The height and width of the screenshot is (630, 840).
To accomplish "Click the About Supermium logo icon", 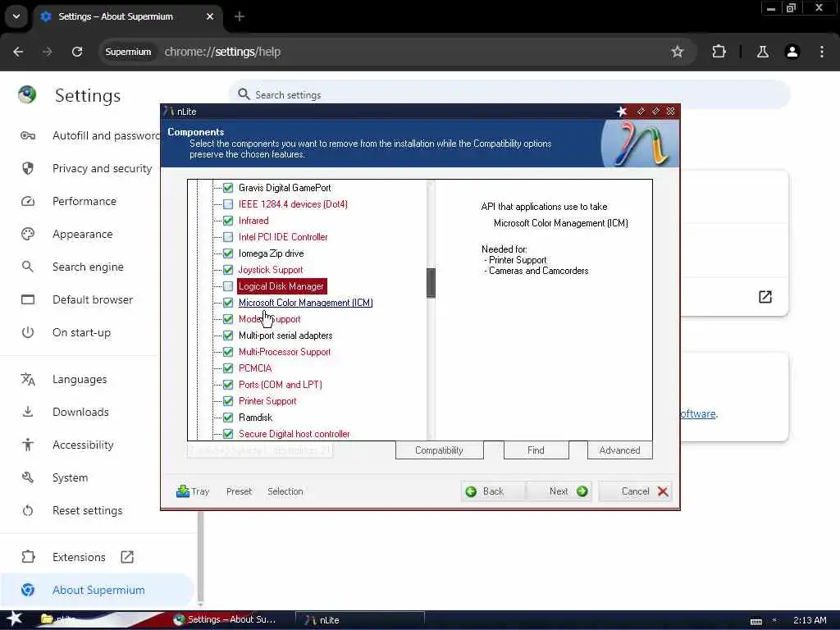I will (x=28, y=590).
